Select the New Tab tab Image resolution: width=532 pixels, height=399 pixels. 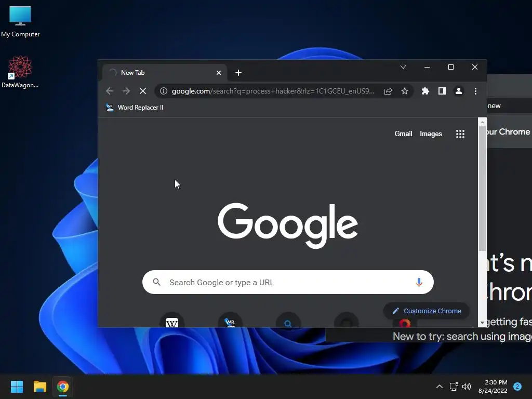(165, 73)
